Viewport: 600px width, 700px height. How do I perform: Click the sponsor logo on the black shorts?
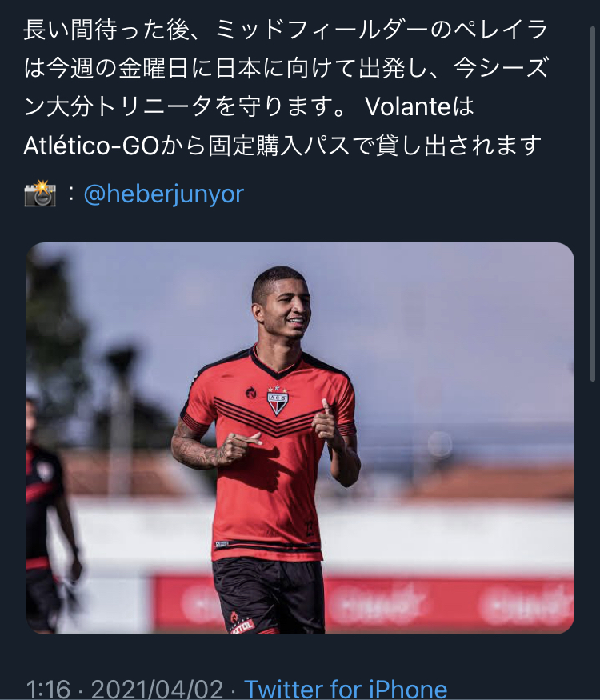tap(242, 623)
